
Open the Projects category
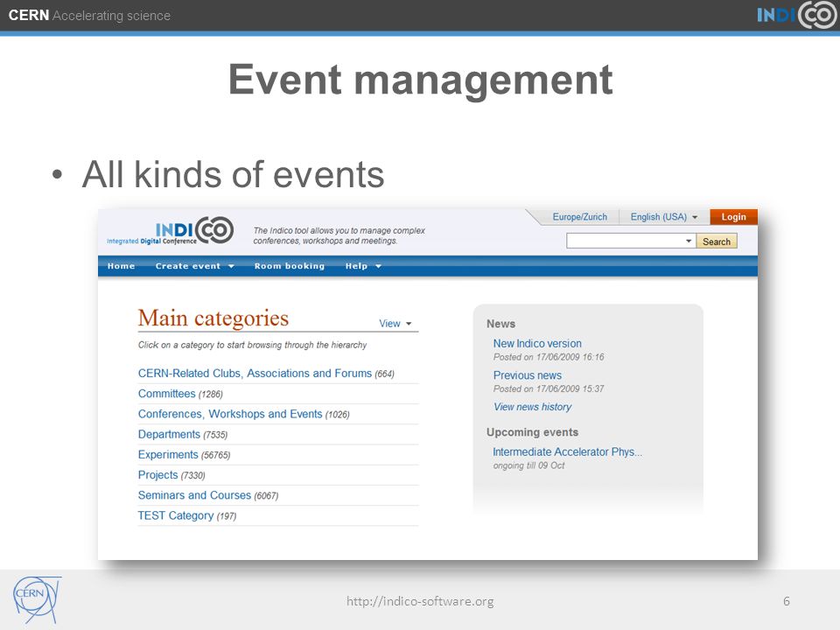pyautogui.click(x=157, y=475)
